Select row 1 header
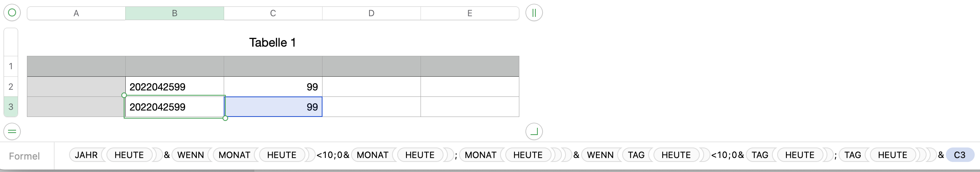The width and height of the screenshot is (980, 172). (11, 66)
